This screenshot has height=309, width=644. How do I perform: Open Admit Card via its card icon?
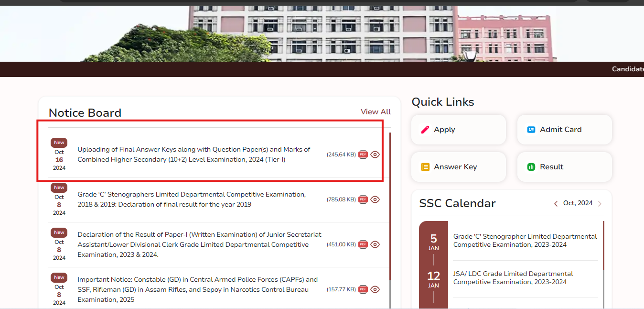(x=531, y=129)
